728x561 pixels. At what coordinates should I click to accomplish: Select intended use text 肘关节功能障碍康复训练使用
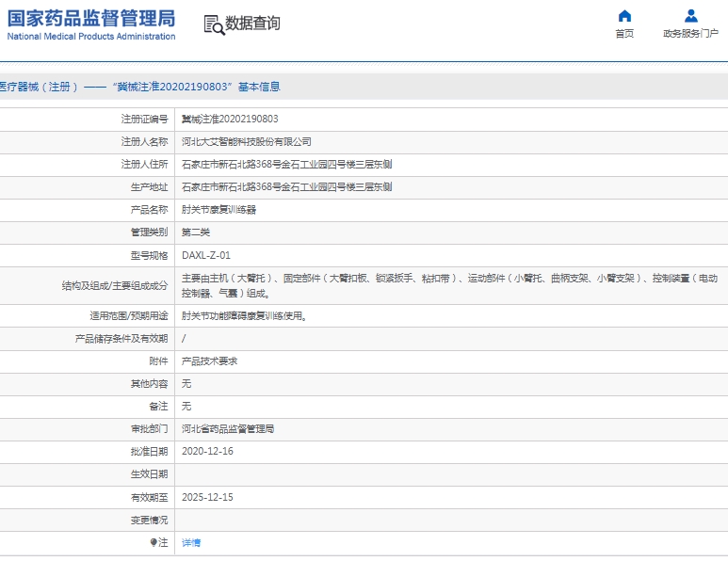click(x=244, y=316)
